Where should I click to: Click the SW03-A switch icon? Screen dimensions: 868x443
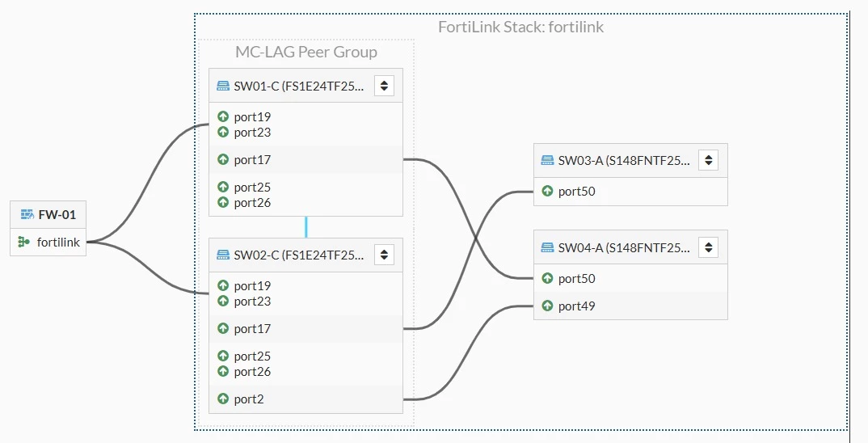point(547,161)
